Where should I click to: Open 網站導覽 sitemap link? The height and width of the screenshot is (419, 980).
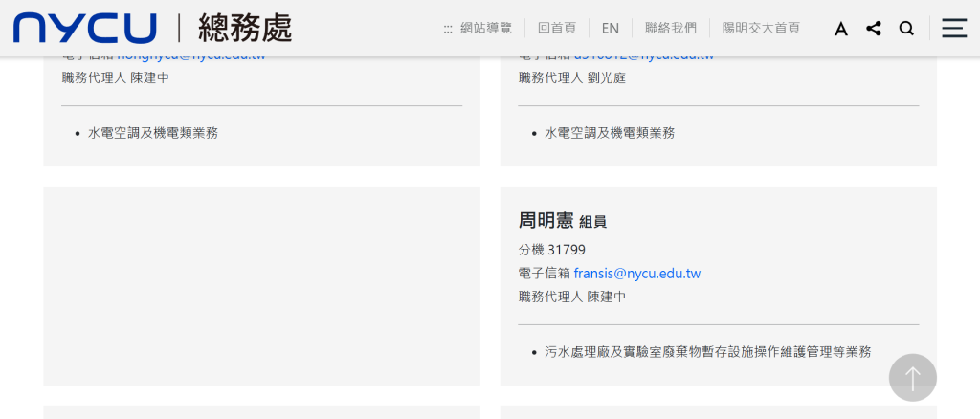[x=486, y=29]
